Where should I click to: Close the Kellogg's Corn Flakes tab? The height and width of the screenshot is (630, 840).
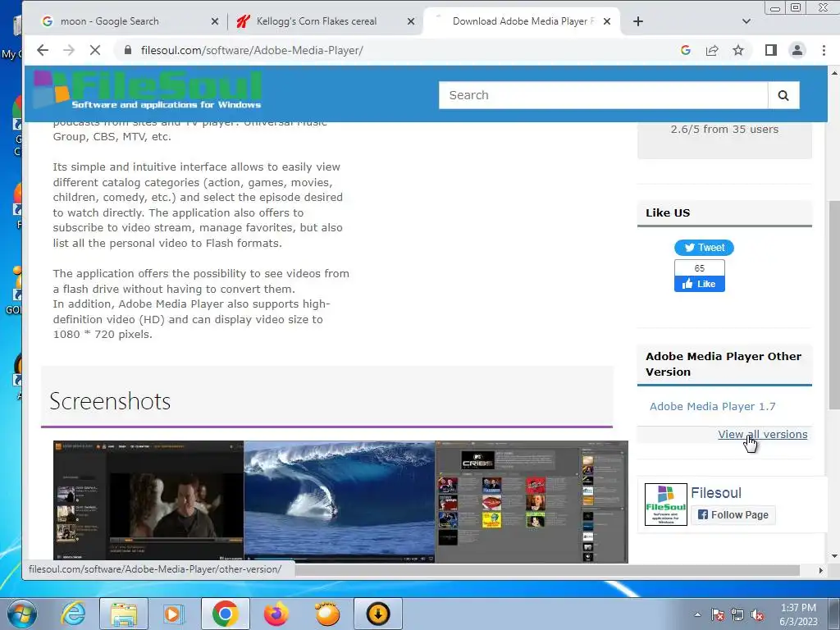[411, 21]
